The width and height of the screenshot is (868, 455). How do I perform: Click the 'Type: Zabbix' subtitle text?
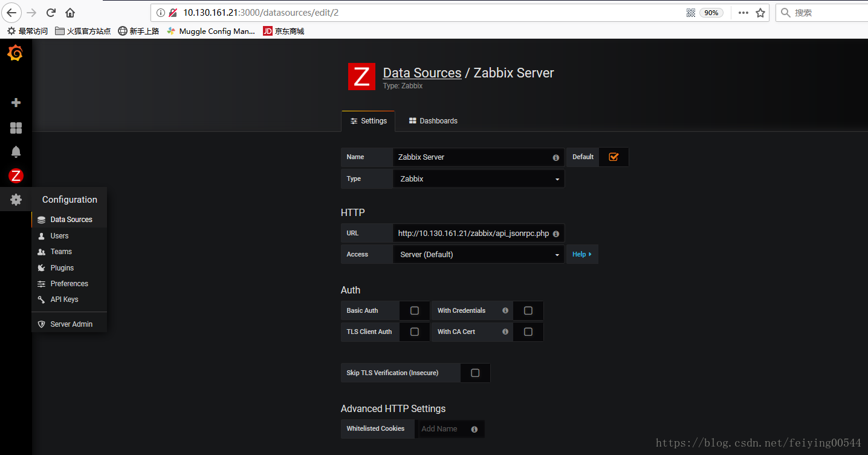click(403, 86)
